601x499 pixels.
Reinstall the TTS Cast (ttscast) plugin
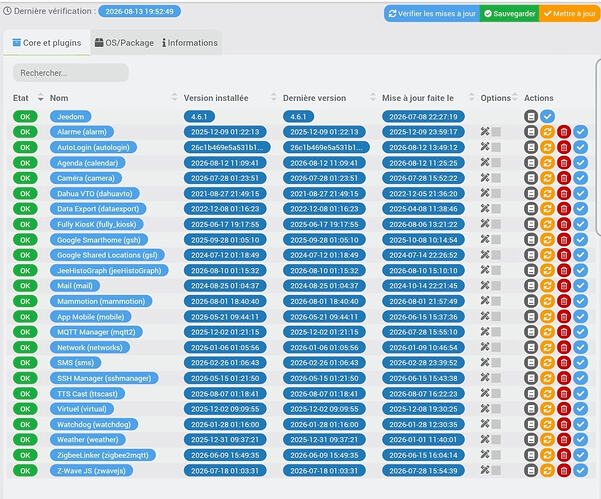click(x=547, y=394)
